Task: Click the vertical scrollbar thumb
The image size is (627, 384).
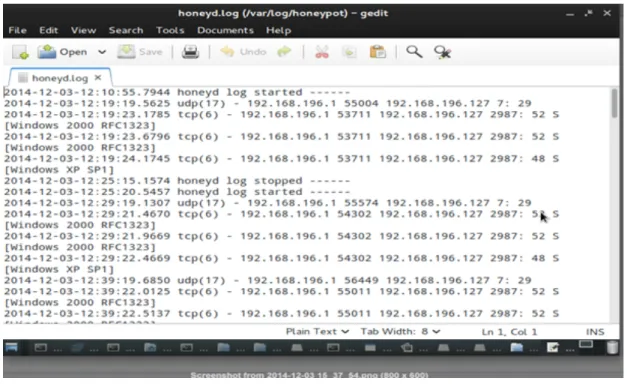Action: click(x=614, y=104)
